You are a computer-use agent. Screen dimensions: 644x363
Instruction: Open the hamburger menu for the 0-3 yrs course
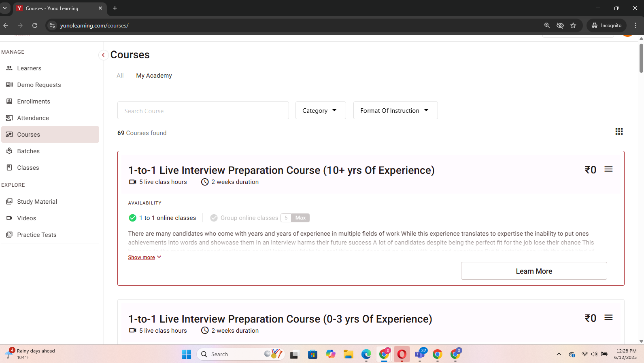coord(608,318)
